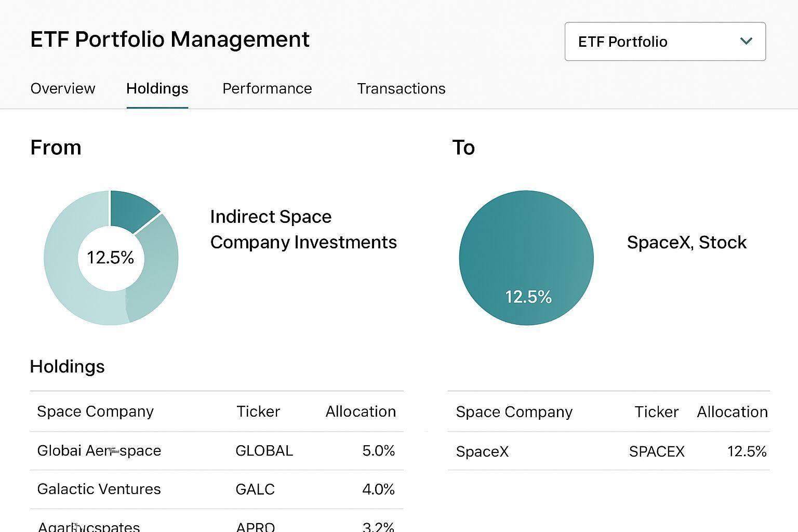Click the 12.5% donut chart center
This screenshot has width=798, height=532.
[x=110, y=258]
